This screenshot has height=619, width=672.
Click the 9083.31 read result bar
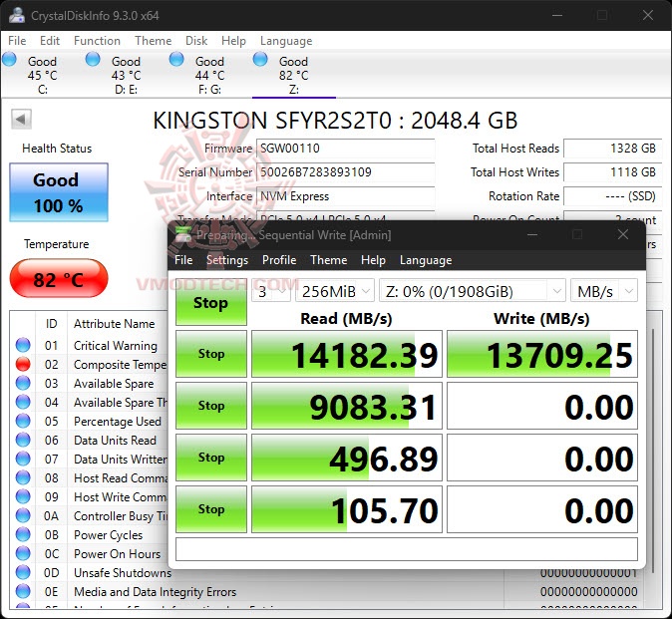[x=347, y=406]
